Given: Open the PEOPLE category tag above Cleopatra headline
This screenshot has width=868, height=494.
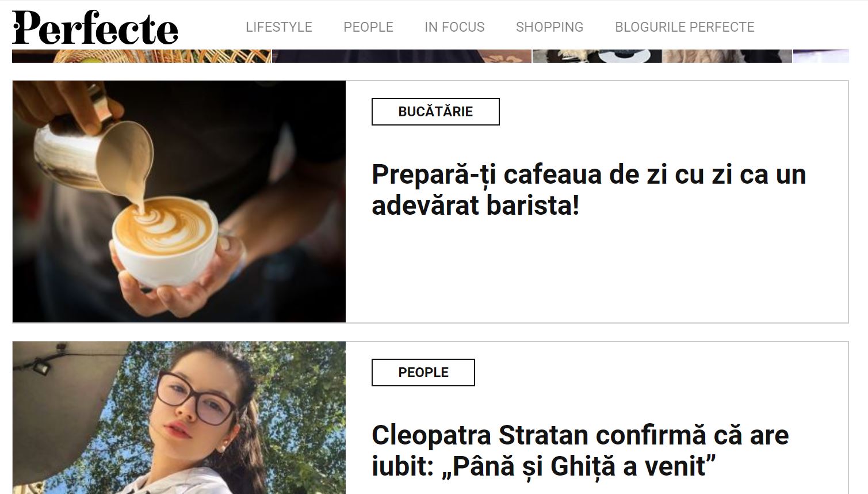Looking at the screenshot, I should pos(423,373).
